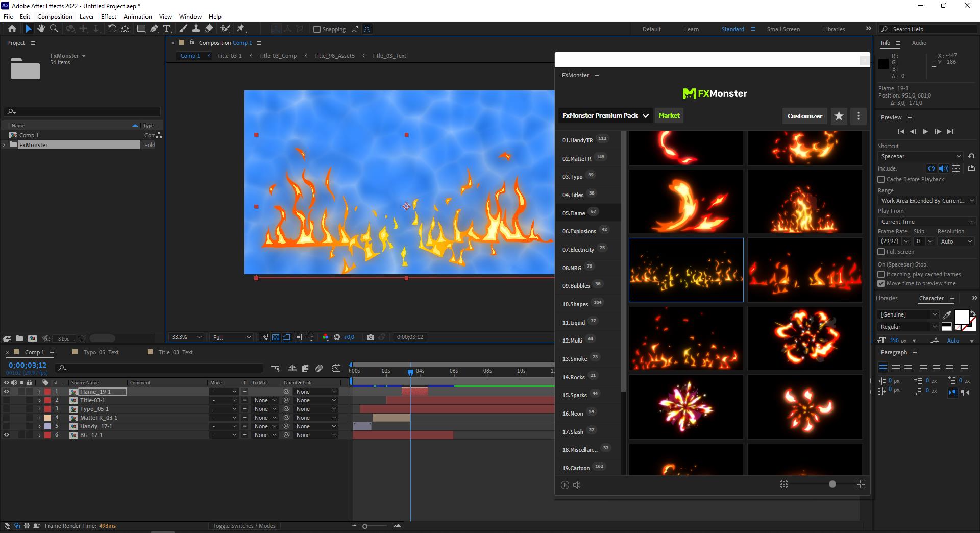Select the Pen tool
Image resolution: width=980 pixels, height=533 pixels.
pyautogui.click(x=154, y=29)
